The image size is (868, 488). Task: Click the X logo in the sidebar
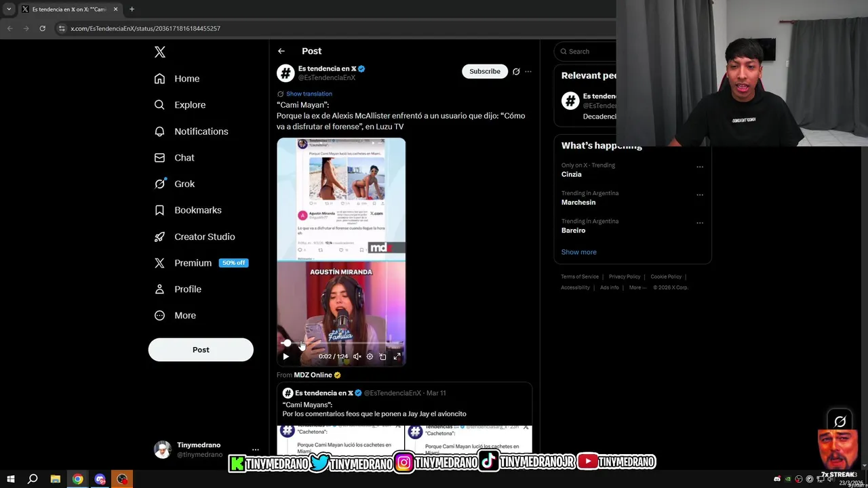click(x=160, y=52)
